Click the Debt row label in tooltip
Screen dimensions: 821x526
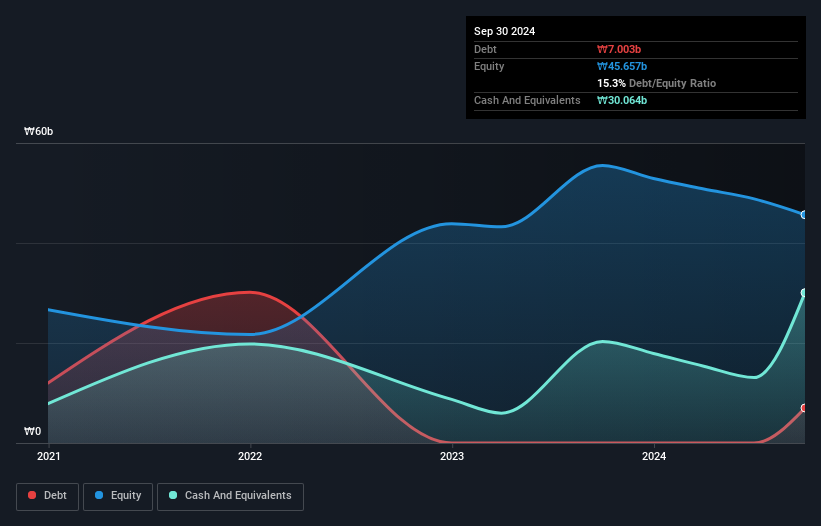pyautogui.click(x=485, y=49)
